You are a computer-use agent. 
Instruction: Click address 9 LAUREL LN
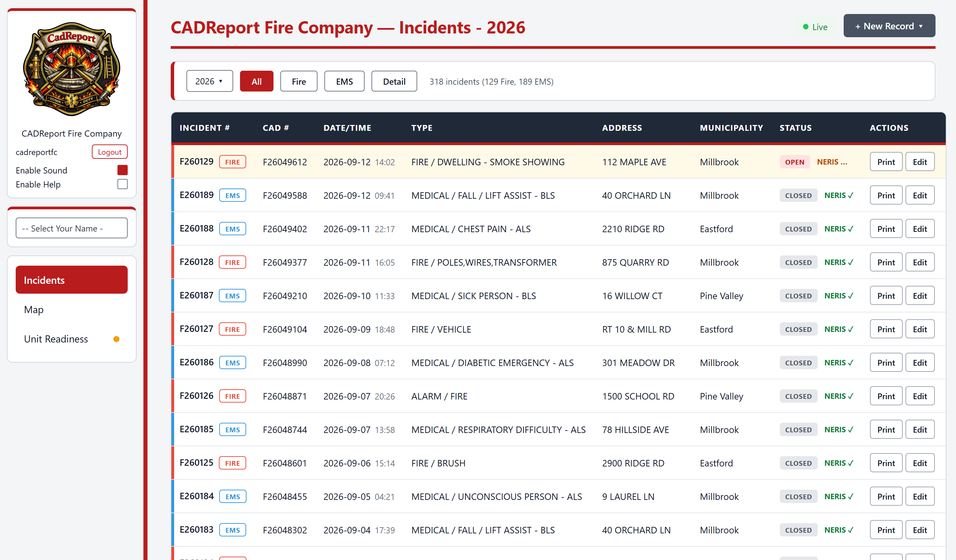(628, 496)
